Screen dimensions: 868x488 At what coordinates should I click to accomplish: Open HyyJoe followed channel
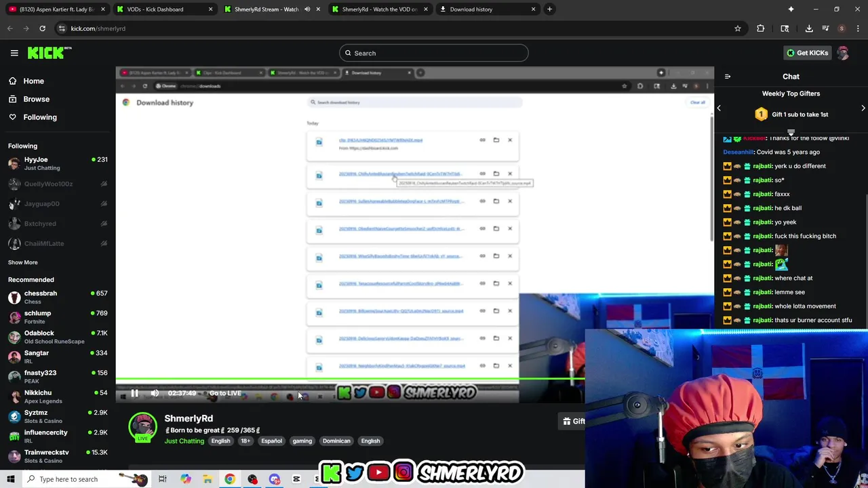coord(58,163)
